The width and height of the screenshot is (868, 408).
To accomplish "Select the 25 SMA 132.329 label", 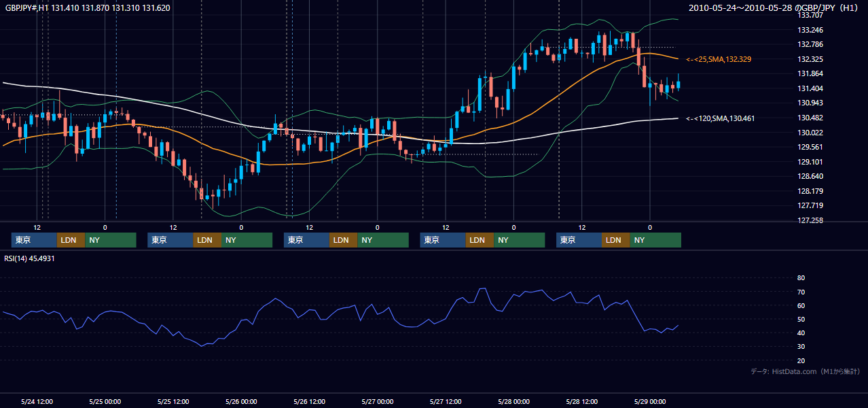I will (x=719, y=60).
